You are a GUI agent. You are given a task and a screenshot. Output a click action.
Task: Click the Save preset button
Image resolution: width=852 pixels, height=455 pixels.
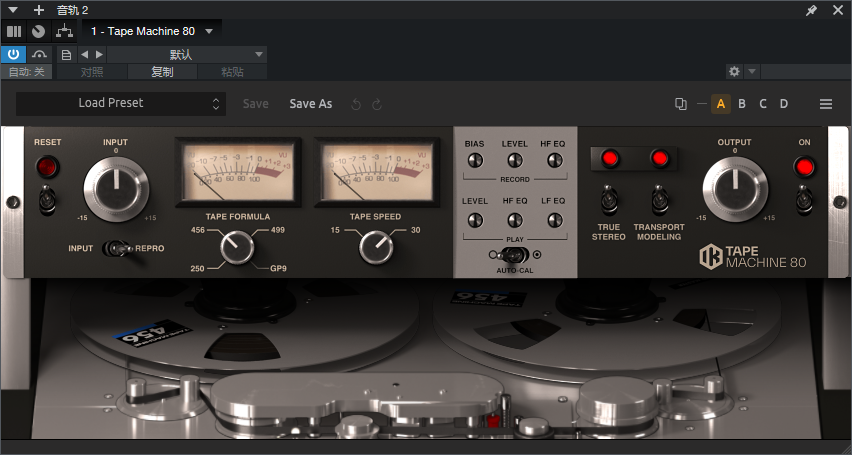(x=255, y=104)
